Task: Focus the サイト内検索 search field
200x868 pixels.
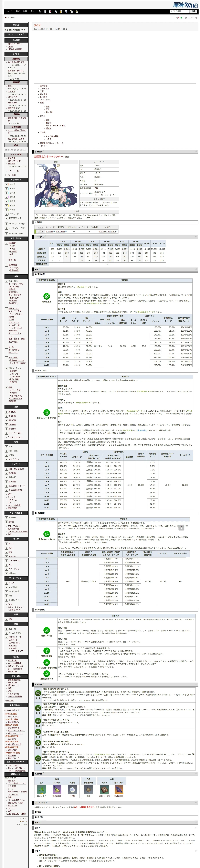Action: click(x=180, y=11)
